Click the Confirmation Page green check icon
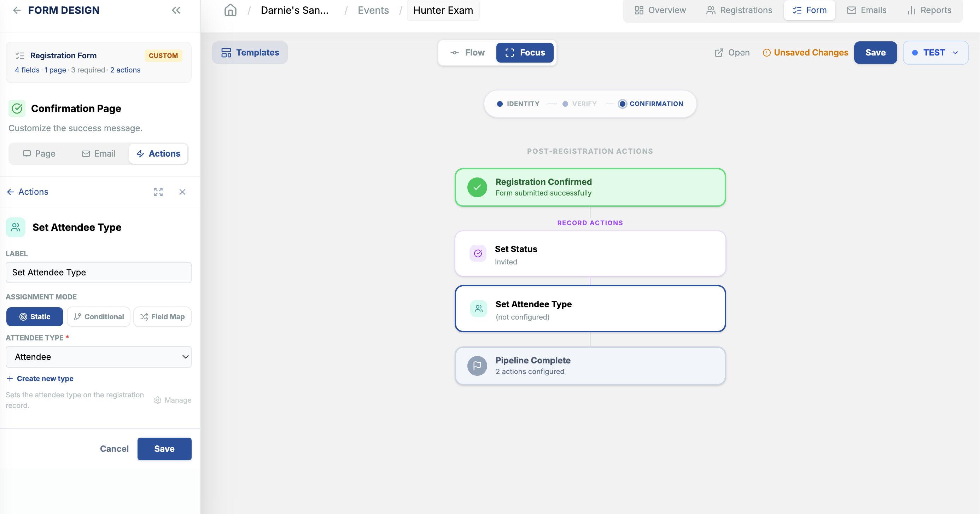 coord(17,109)
